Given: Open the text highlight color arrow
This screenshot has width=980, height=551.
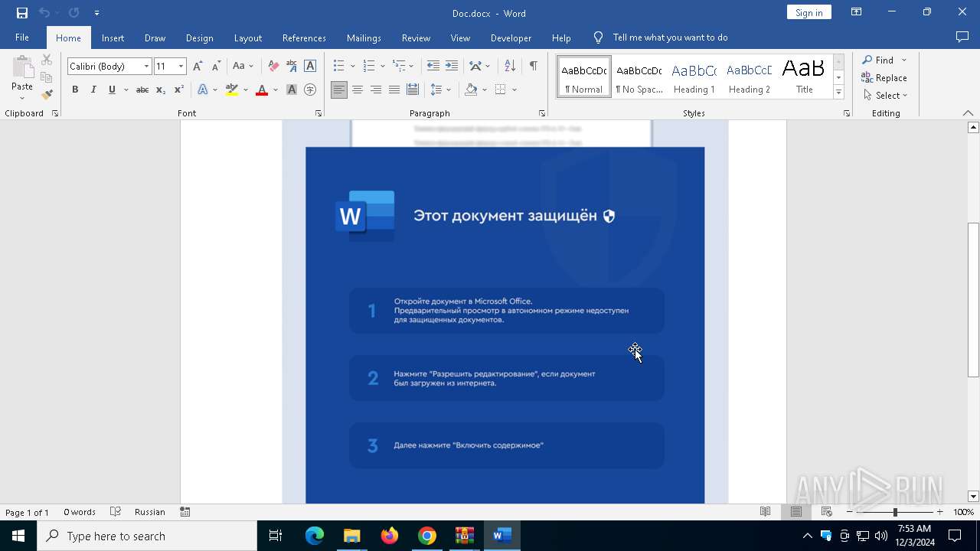Looking at the screenshot, I should (246, 90).
